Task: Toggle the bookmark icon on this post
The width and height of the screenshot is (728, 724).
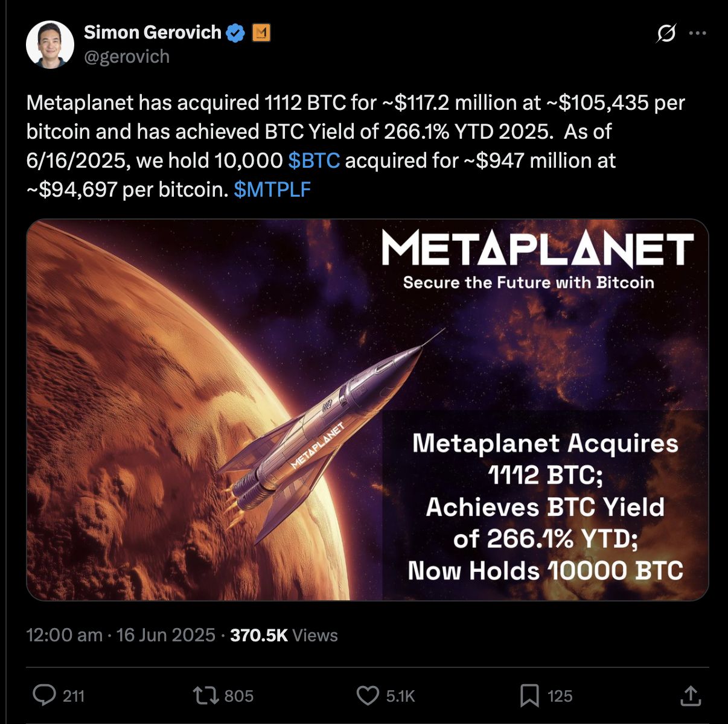Action: 529,696
